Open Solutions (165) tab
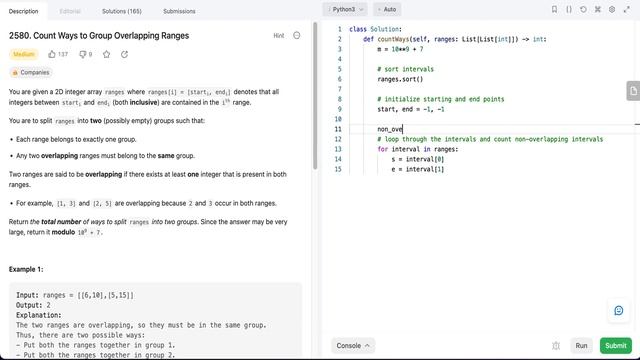Image resolution: width=640 pixels, height=360 pixels. (122, 11)
